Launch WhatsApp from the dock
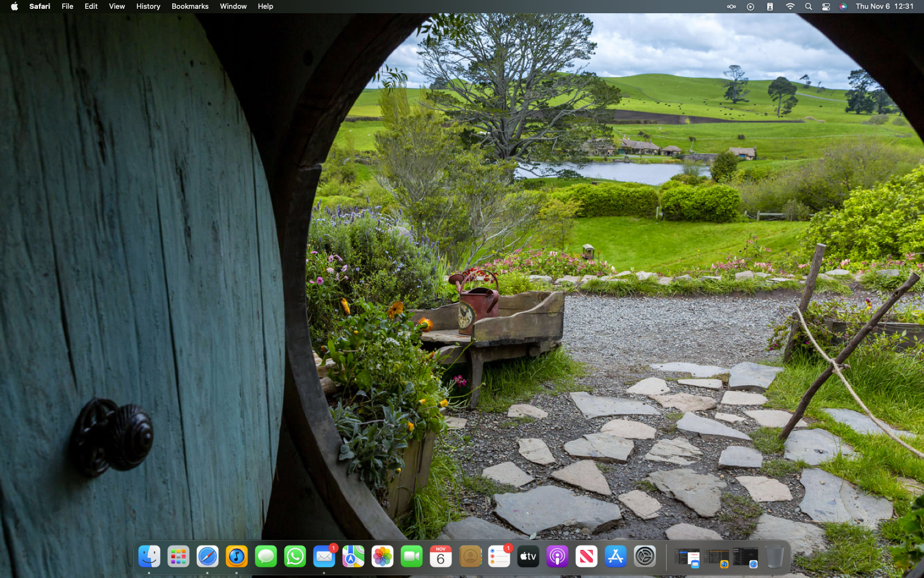Screen dimensions: 924x578 click(295, 557)
